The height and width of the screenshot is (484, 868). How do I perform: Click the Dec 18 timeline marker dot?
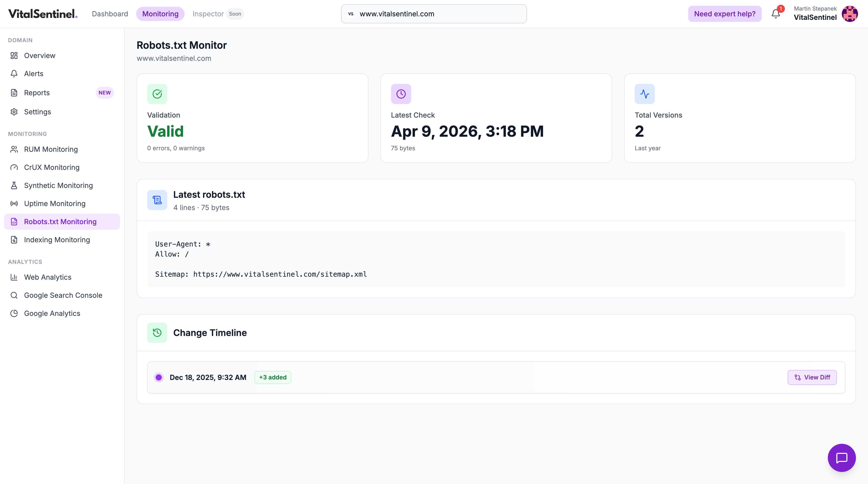click(158, 377)
